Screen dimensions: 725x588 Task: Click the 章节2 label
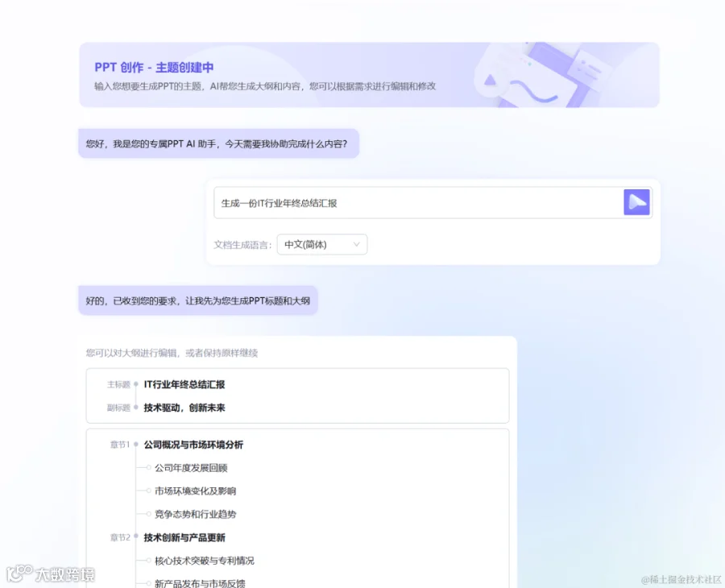pos(120,537)
